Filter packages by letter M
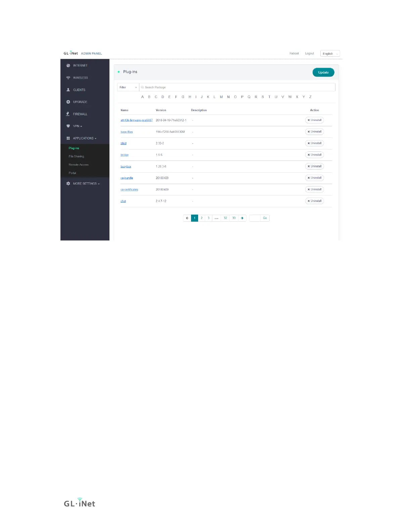Screen dimensions: 411x532 221,97
